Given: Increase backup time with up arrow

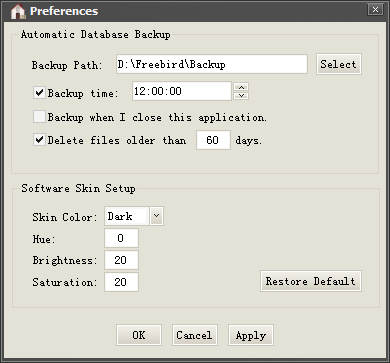Looking at the screenshot, I should 241,87.
